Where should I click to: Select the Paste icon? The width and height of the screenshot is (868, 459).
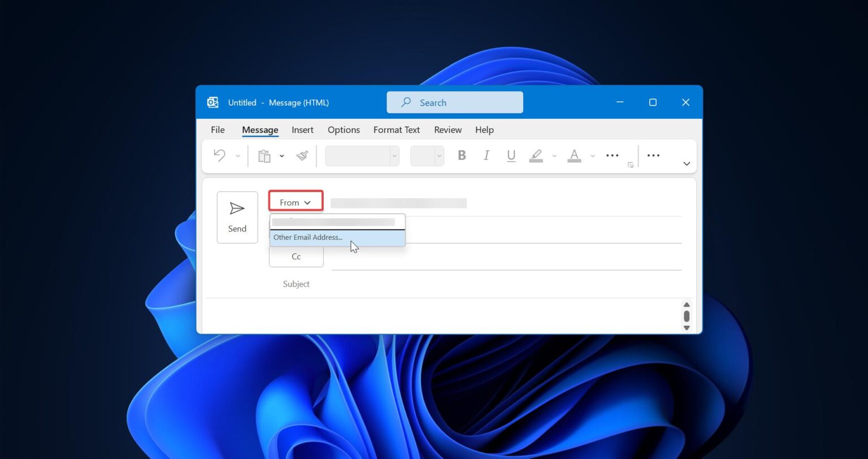(x=264, y=155)
